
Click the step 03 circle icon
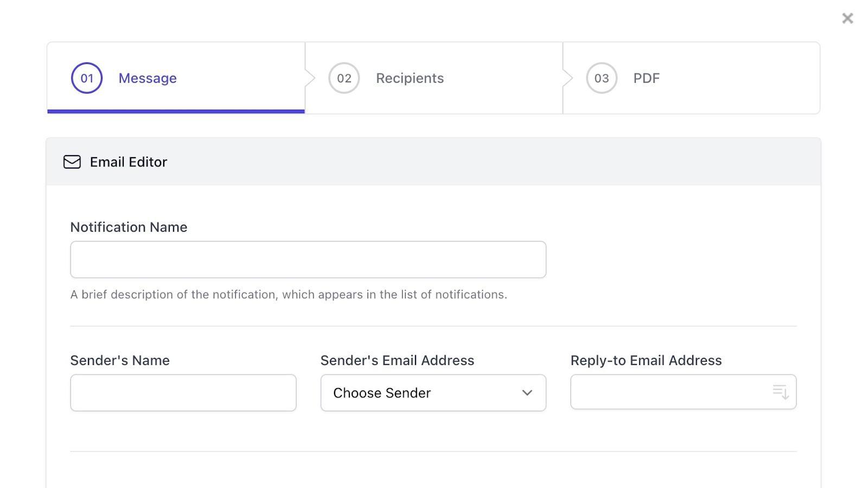click(602, 78)
